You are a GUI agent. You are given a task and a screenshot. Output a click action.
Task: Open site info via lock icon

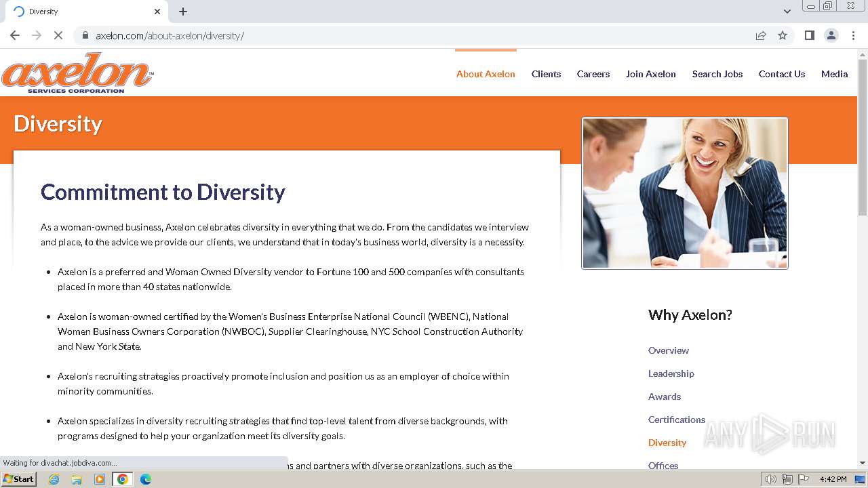coord(85,35)
